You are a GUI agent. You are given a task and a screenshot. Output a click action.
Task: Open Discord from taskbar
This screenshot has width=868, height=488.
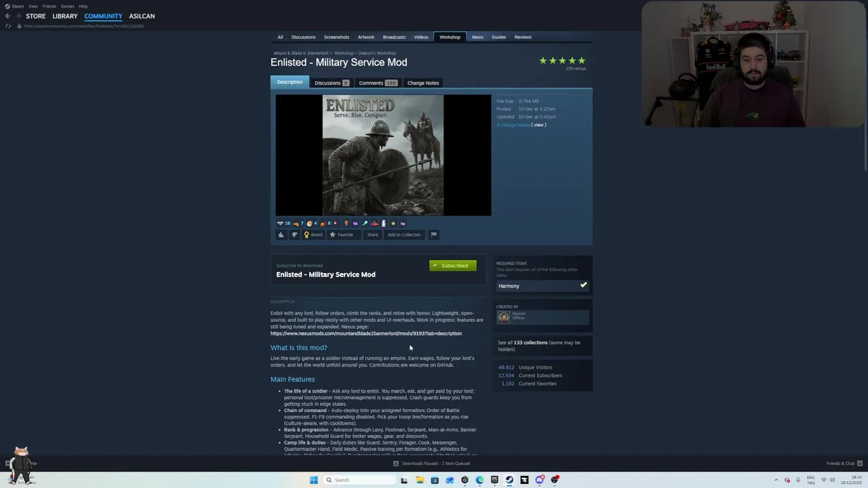point(539,480)
